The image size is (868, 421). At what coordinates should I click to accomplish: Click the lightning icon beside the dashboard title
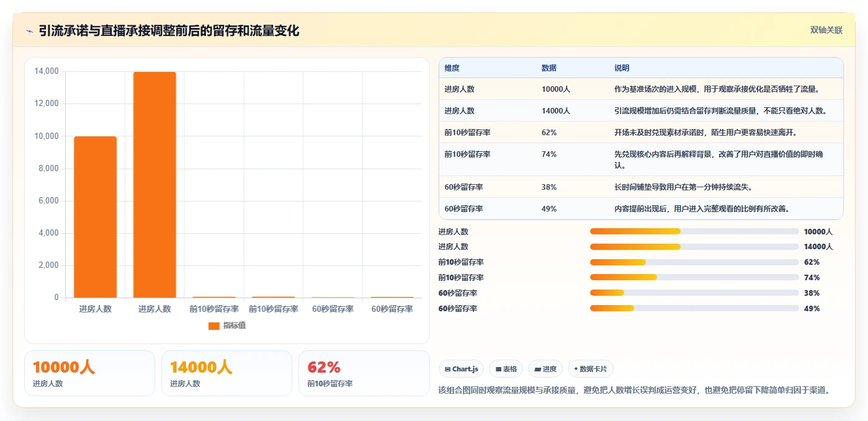coord(30,31)
